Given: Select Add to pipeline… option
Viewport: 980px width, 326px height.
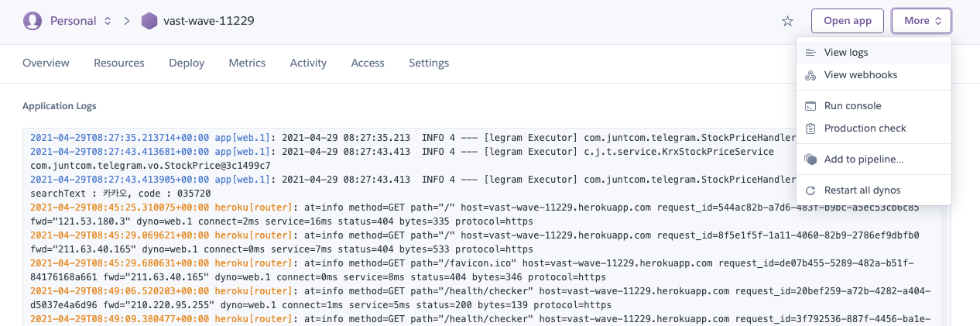Looking at the screenshot, I should coord(873,160).
